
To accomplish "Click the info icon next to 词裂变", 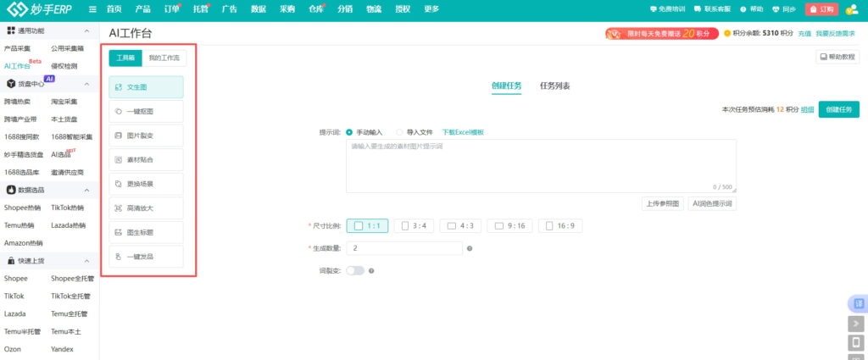I will (x=371, y=271).
